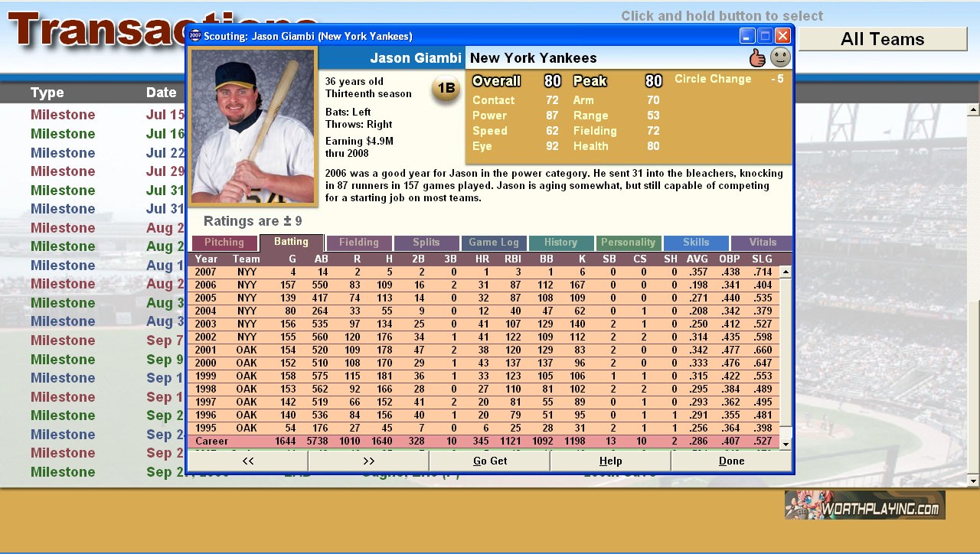Click the neutral smiley face icon
This screenshot has width=980, height=554.
(x=779, y=57)
